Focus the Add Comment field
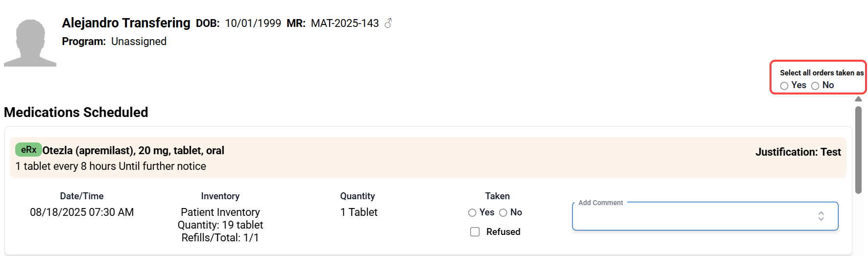Viewport: 868px width, 256px height. (691, 216)
